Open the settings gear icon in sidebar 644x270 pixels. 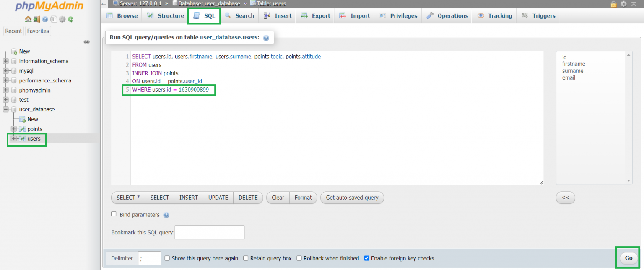tap(62, 19)
